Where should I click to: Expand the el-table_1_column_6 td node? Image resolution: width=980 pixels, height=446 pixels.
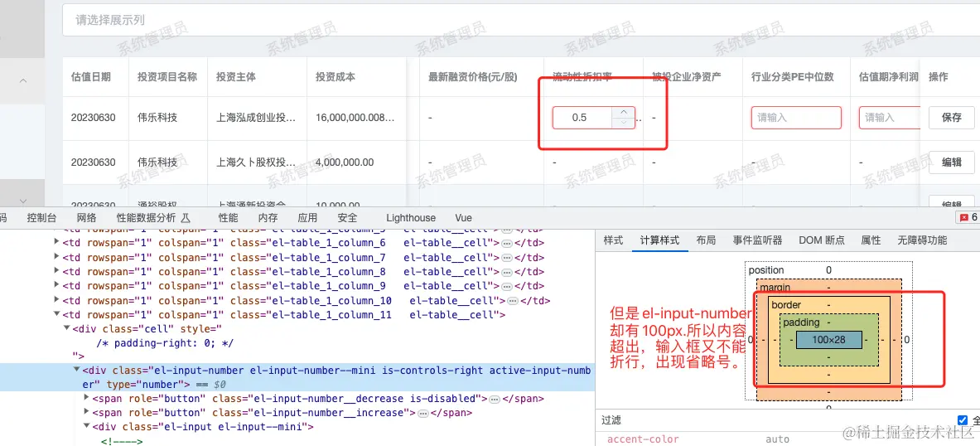point(57,243)
